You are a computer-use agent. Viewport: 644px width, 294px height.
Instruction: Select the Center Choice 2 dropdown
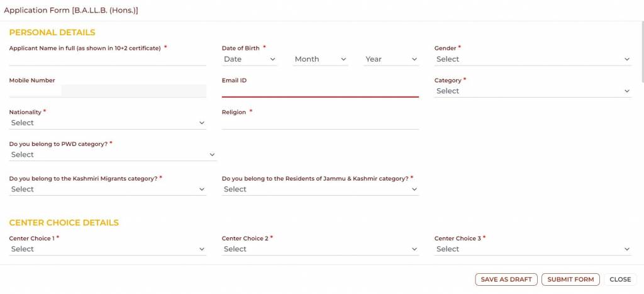coord(320,249)
